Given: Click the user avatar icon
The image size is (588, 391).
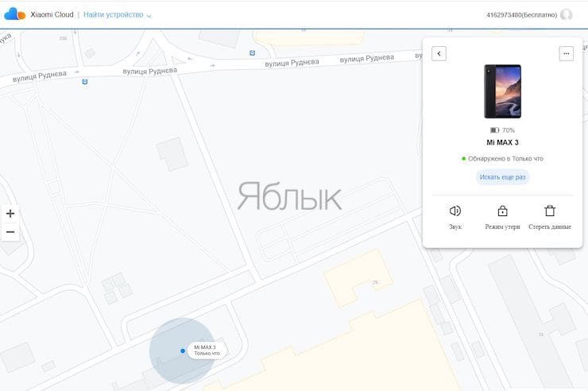Looking at the screenshot, I should 567,14.
